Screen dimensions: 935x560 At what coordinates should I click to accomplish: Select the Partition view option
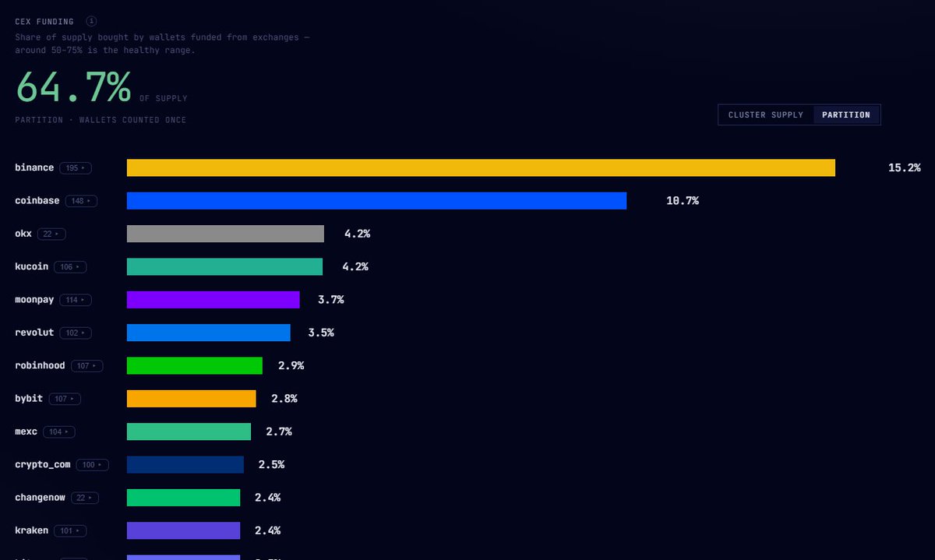(x=845, y=114)
